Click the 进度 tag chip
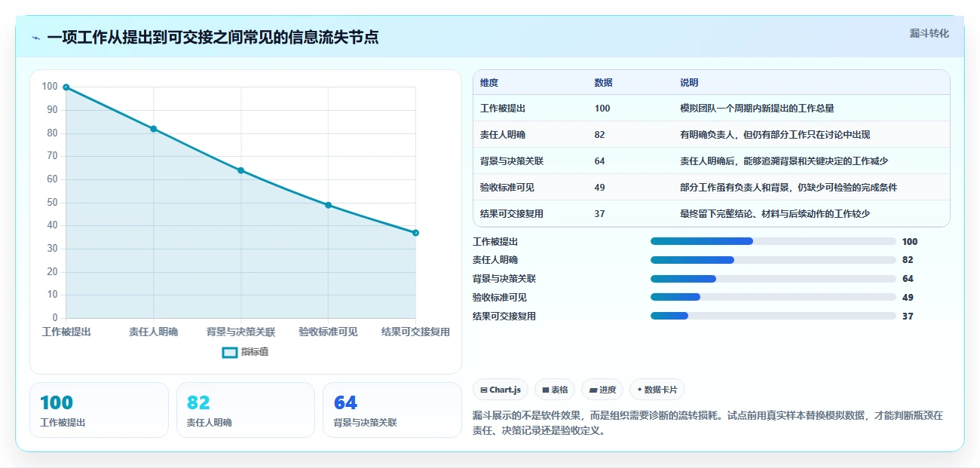The height and width of the screenshot is (468, 980). 602,390
